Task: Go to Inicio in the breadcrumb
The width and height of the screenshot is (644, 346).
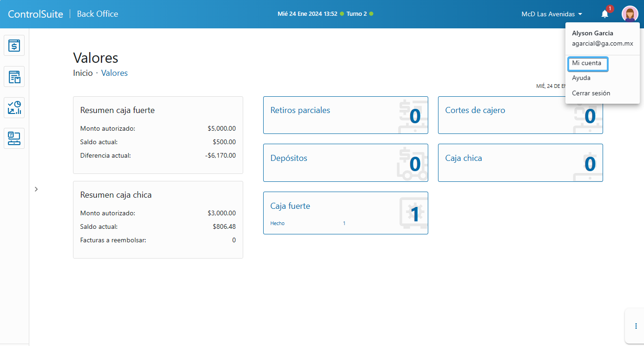Action: (83, 73)
